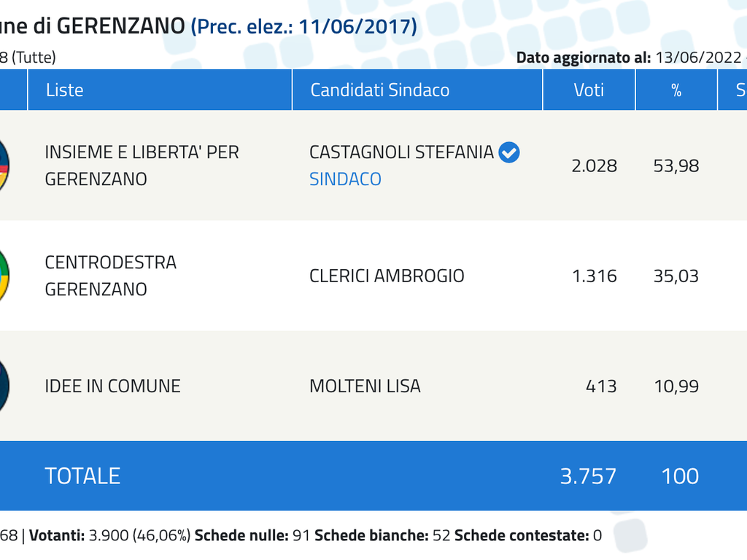747x560 pixels.
Task: Click the Centrodestra Gerenzano list name
Action: [111, 276]
